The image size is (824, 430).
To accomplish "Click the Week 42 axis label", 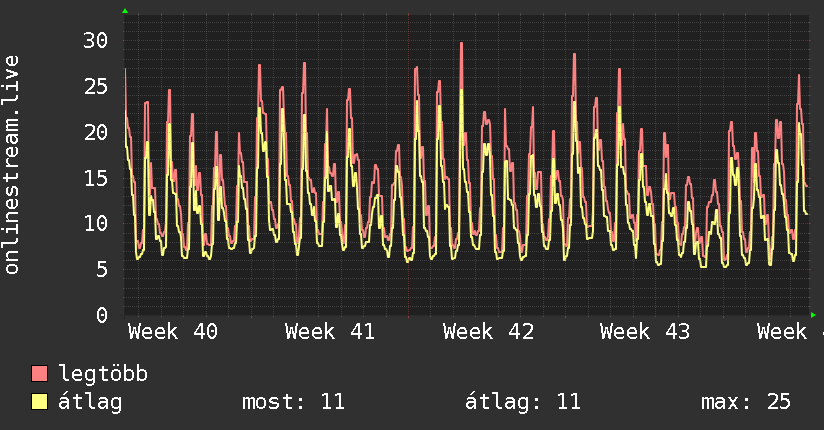I will 488,332.
